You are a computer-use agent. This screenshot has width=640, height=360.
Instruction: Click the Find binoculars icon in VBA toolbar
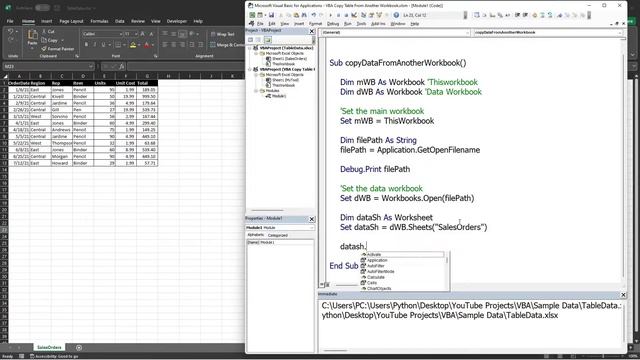304,15
